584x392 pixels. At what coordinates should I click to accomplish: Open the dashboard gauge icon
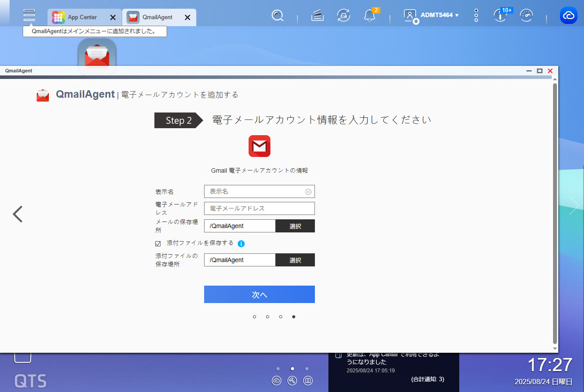click(x=526, y=16)
